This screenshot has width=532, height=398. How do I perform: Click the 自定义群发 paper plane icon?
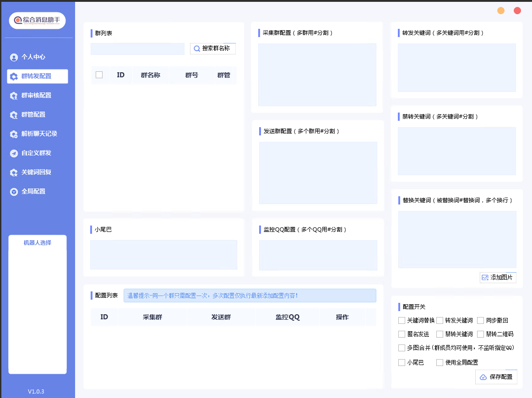14,153
